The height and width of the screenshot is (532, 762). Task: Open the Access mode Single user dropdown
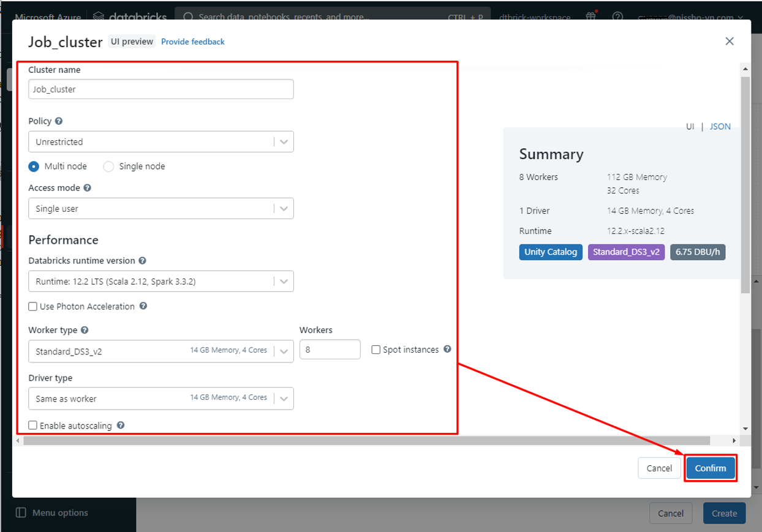[161, 208]
